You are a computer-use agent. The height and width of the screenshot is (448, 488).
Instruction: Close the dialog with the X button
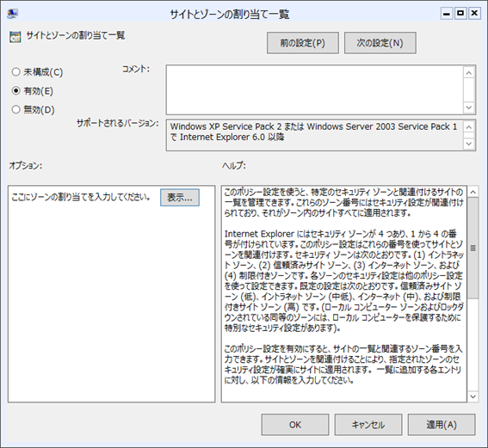tap(474, 14)
